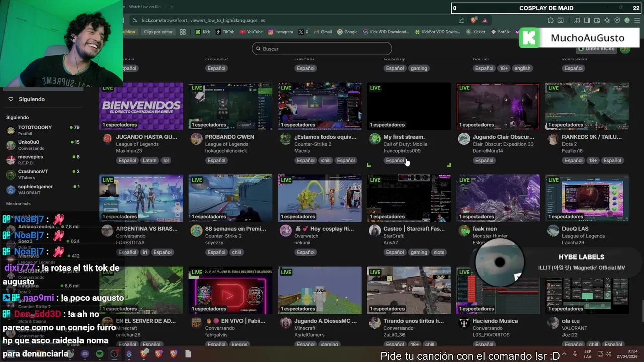Click the 18+ tag under Faallen16
The image size is (644, 362).
[593, 160]
